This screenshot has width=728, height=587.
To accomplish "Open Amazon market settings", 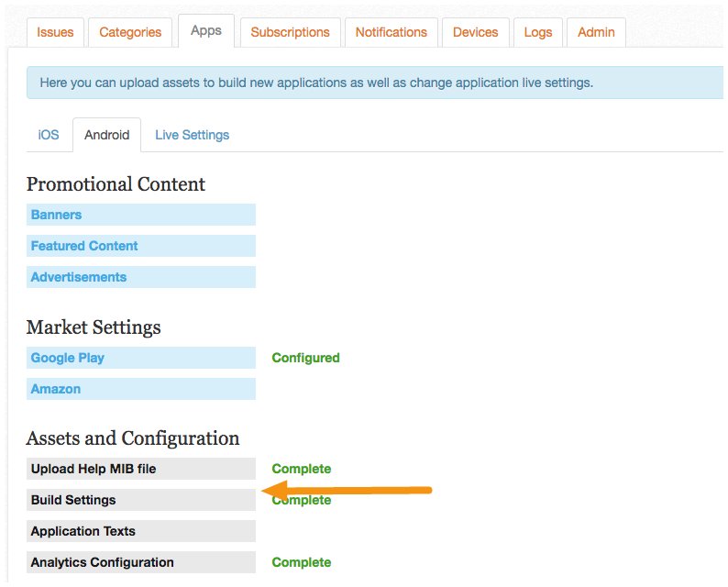I will (x=141, y=389).
